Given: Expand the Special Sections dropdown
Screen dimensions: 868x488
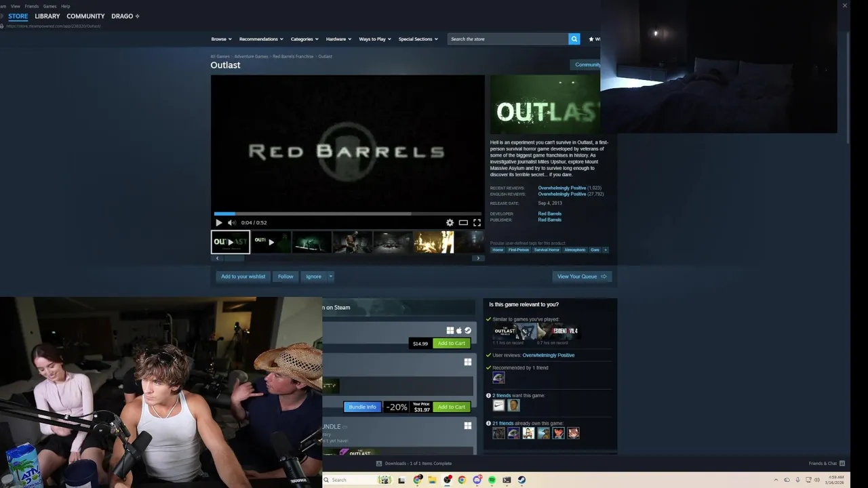Looking at the screenshot, I should pos(418,39).
